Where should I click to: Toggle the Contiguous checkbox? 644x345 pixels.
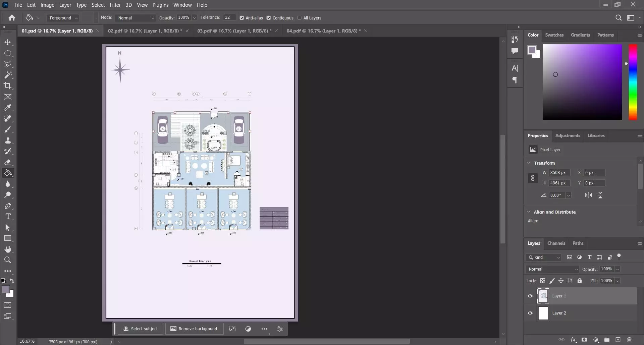coord(268,18)
